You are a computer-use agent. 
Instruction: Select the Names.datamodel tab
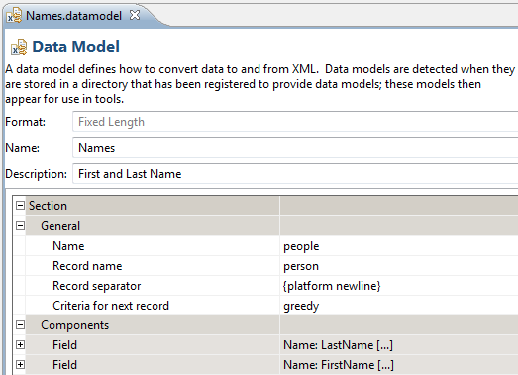tap(74, 16)
